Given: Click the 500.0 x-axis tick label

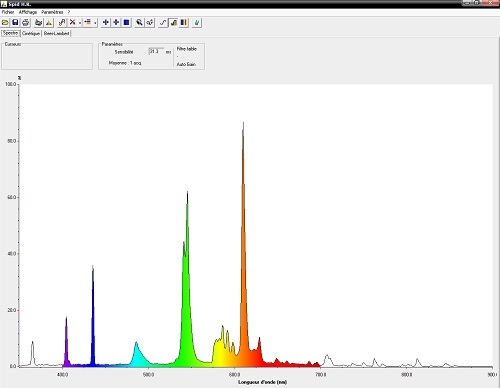Looking at the screenshot, I should (148, 375).
